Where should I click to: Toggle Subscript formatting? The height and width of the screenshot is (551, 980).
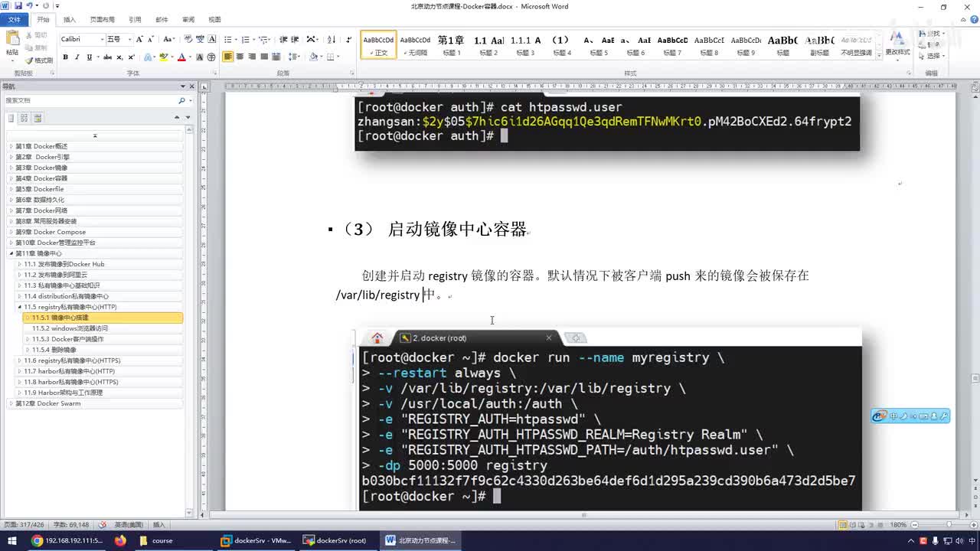[120, 57]
